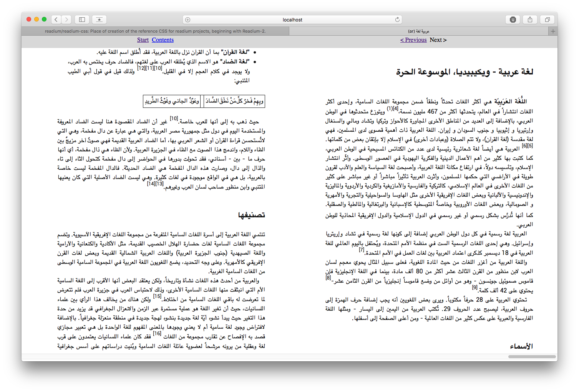Click the Share toolbar button
Image resolution: width=579 pixels, height=392 pixels.
[530, 20]
